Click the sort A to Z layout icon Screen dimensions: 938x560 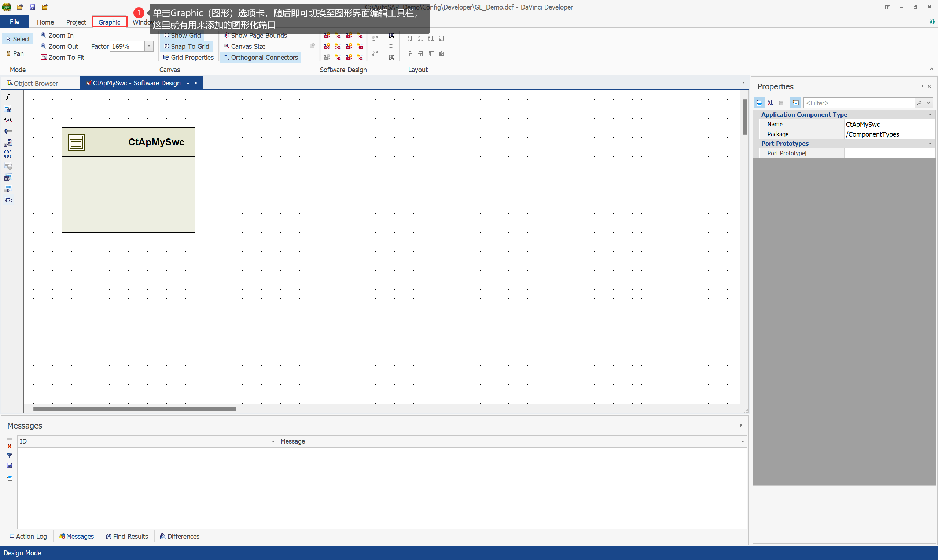[x=409, y=39]
